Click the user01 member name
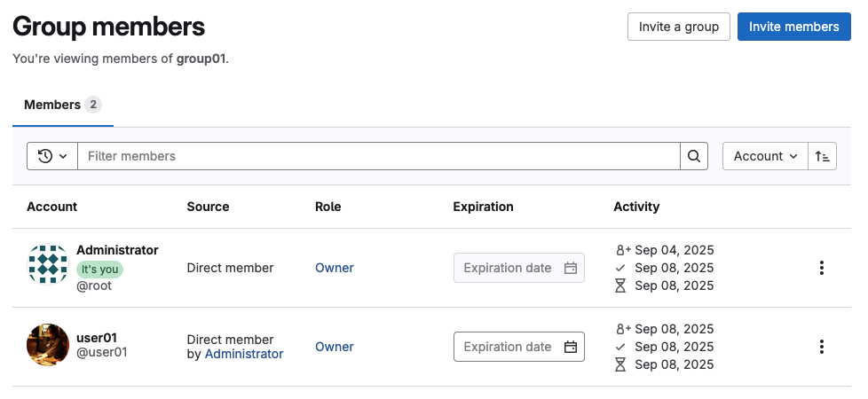The height and width of the screenshot is (399, 868). point(97,338)
